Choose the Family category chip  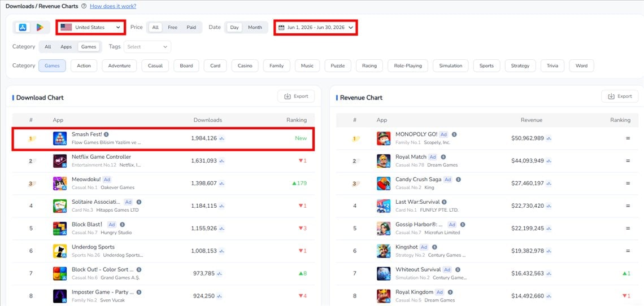276,65
